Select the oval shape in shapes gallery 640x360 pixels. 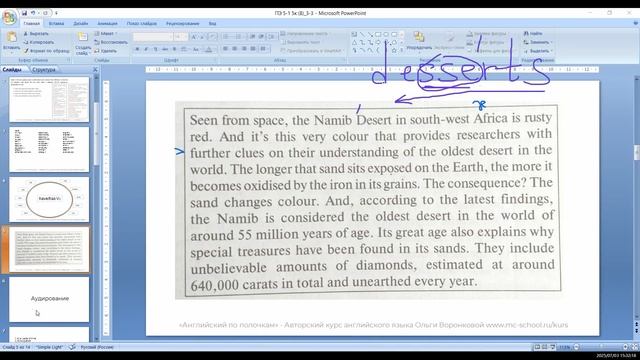(386, 35)
